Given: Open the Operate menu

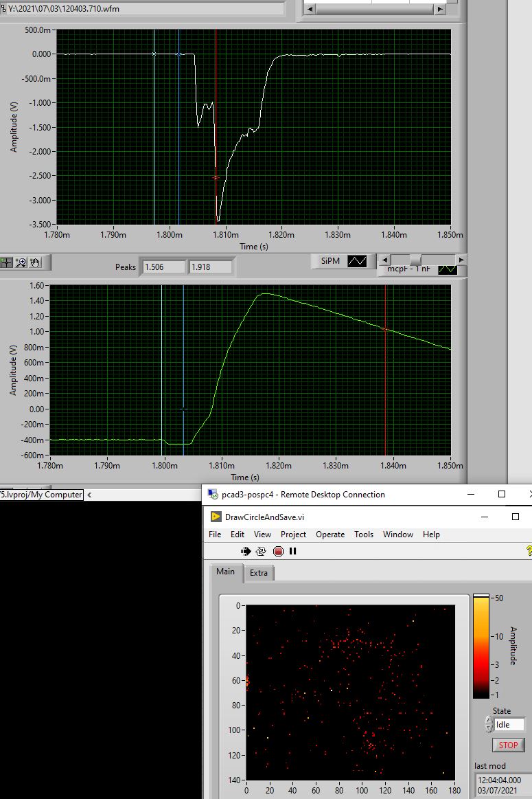Looking at the screenshot, I should coord(329,534).
